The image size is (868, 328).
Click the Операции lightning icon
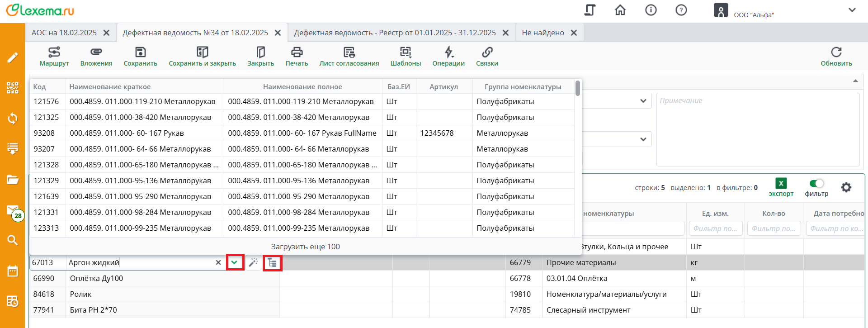(x=448, y=52)
